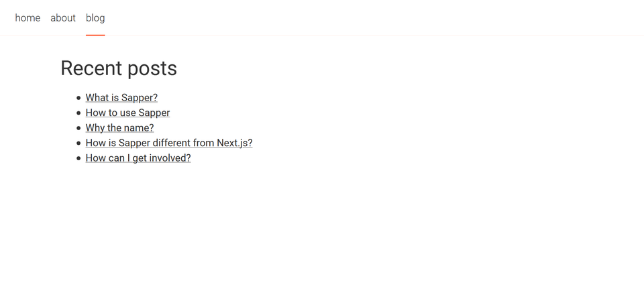Click the bullet beside the Next.js post
The image size is (644, 293).
pos(78,143)
